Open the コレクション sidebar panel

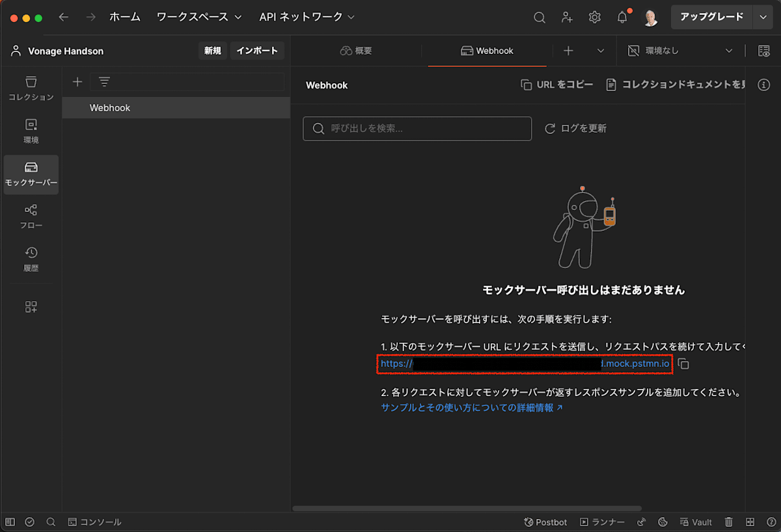31,89
